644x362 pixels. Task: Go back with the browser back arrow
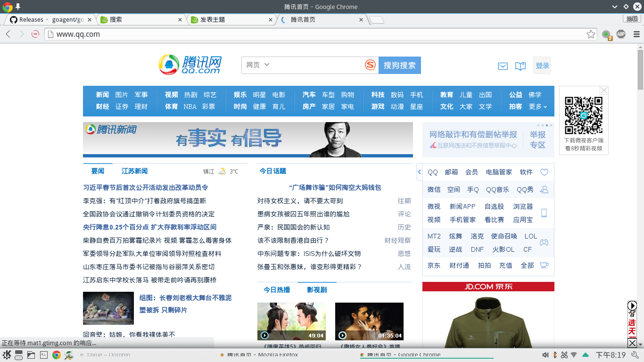[8, 34]
